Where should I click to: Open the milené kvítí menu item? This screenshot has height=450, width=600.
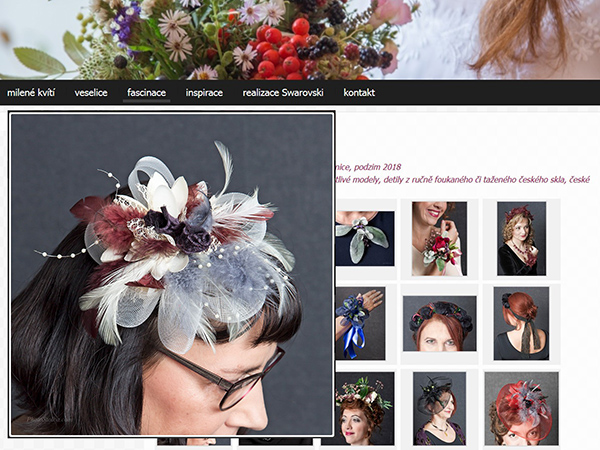click(x=31, y=93)
